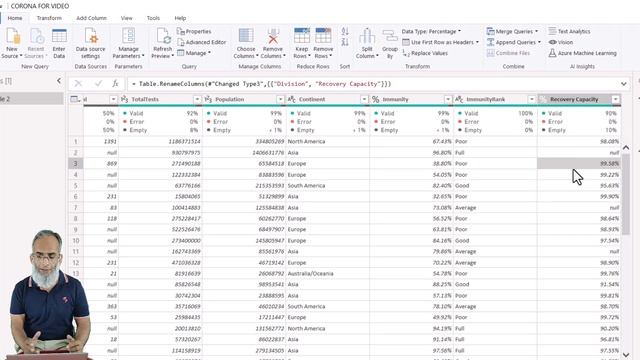Open the Population column filter dropdown
The height and width of the screenshot is (360, 640).
click(280, 99)
